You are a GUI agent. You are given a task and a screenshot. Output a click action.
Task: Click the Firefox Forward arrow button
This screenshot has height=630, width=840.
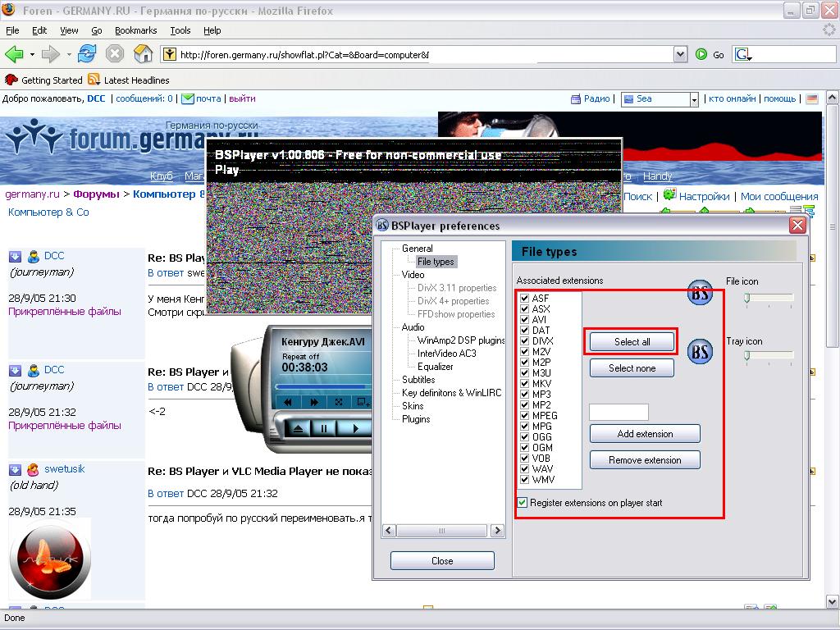[x=51, y=54]
